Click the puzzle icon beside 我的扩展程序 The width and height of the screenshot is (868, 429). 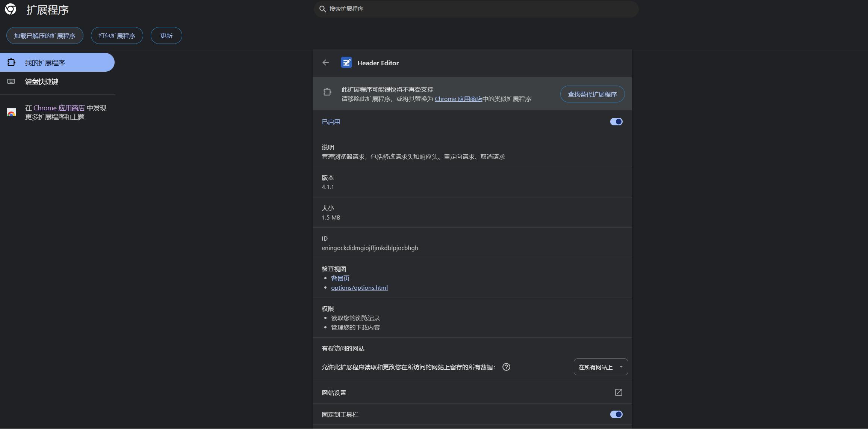(11, 62)
